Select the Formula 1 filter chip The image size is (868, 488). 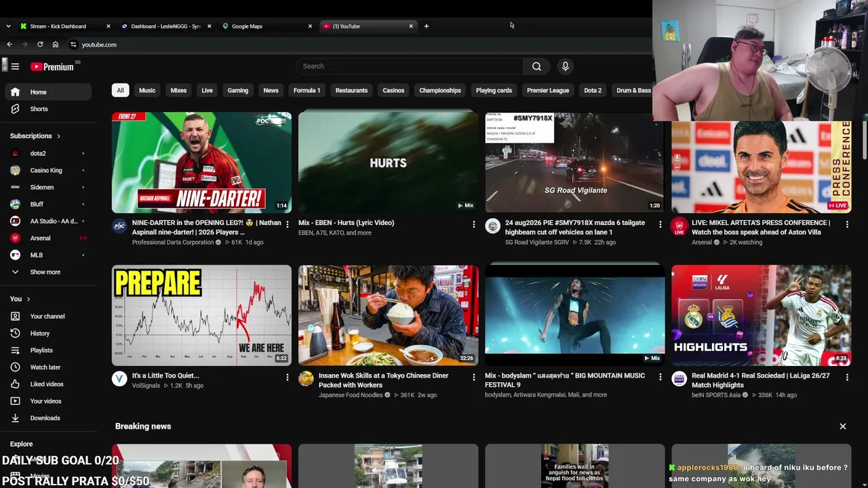point(307,90)
